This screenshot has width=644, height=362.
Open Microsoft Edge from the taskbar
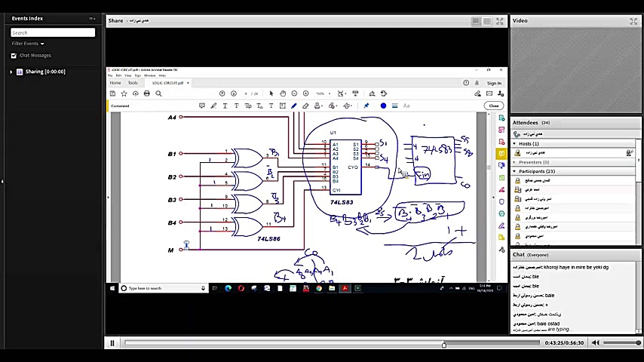click(228, 288)
